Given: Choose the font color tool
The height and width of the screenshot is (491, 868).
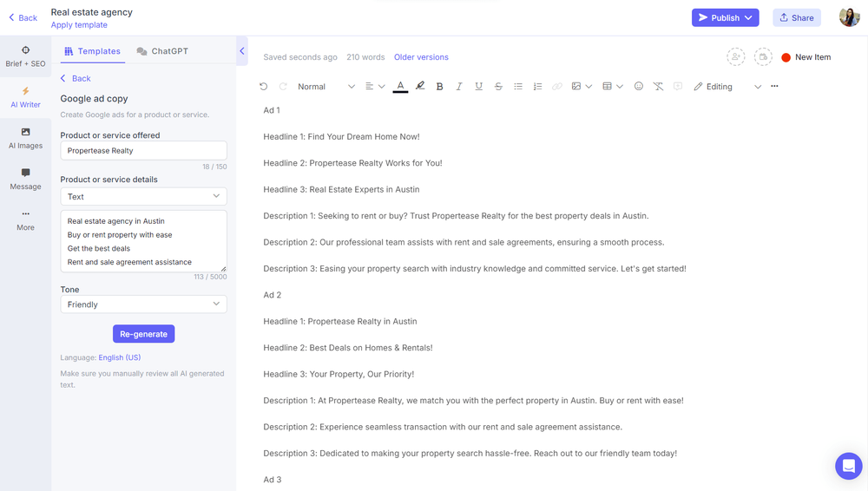Looking at the screenshot, I should (x=400, y=87).
